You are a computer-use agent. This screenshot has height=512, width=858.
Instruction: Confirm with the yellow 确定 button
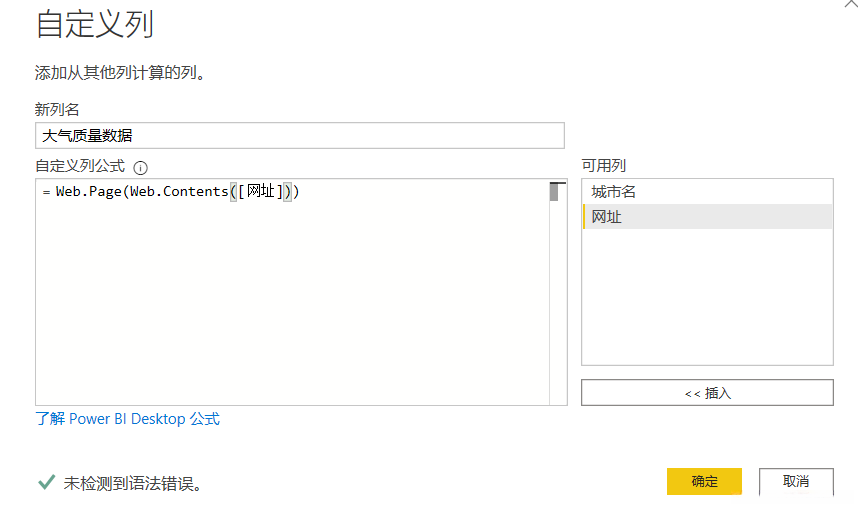704,481
